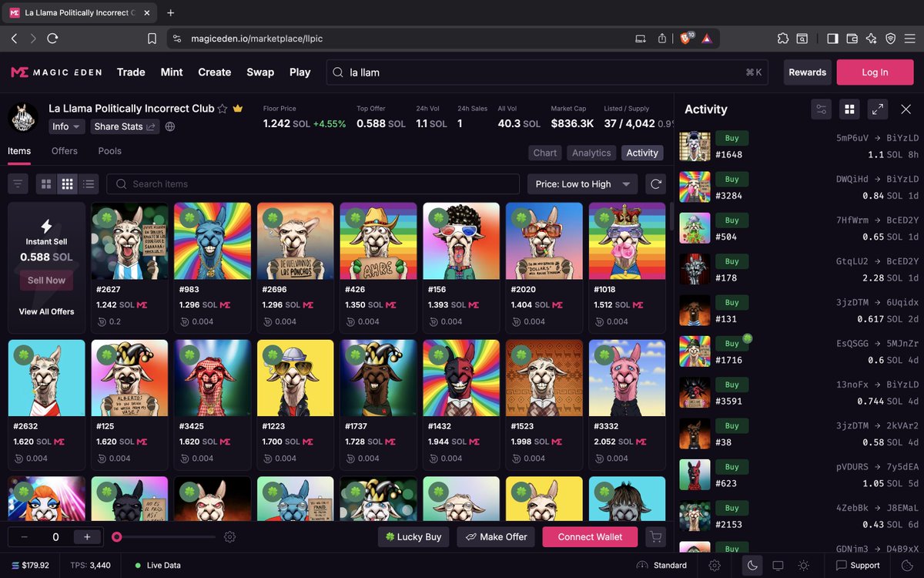The height and width of the screenshot is (578, 924).
Task: Open browser extensions puzzle icon
Action: click(x=782, y=38)
